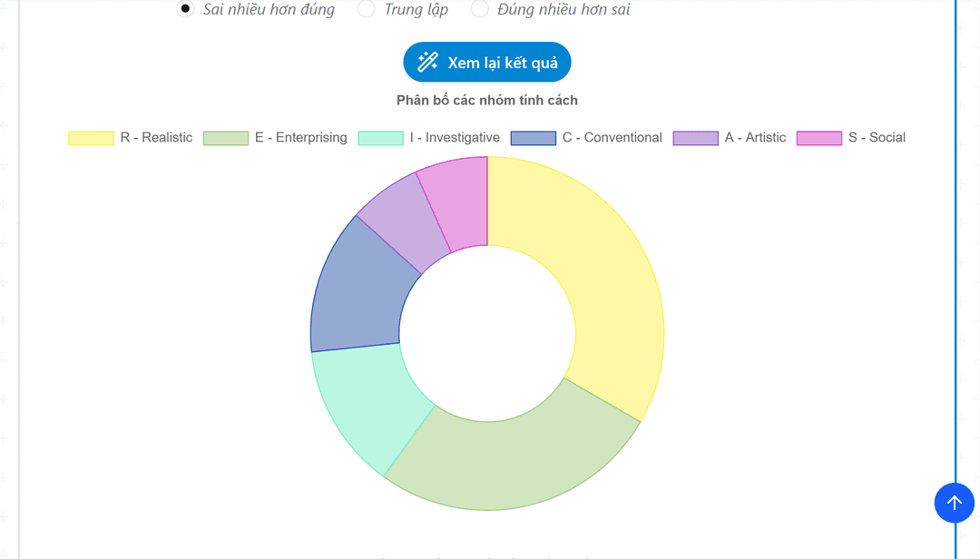Toggle the S - Social legend swatch

[818, 138]
